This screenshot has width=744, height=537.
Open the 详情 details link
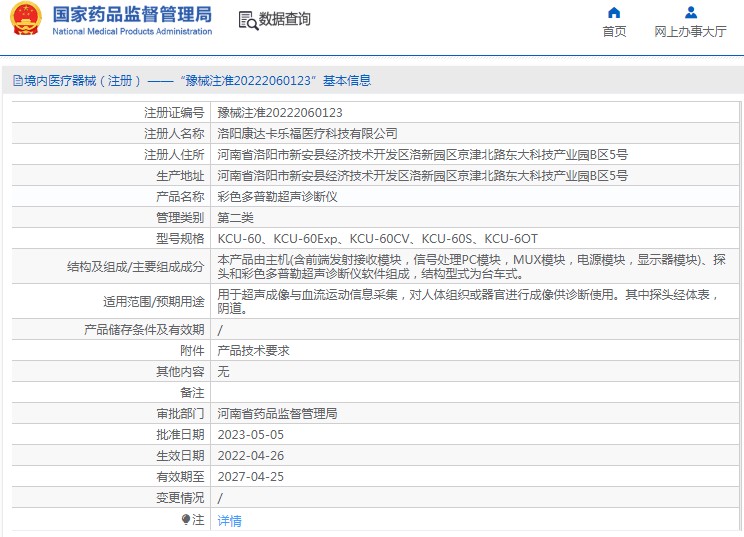pyautogui.click(x=230, y=521)
